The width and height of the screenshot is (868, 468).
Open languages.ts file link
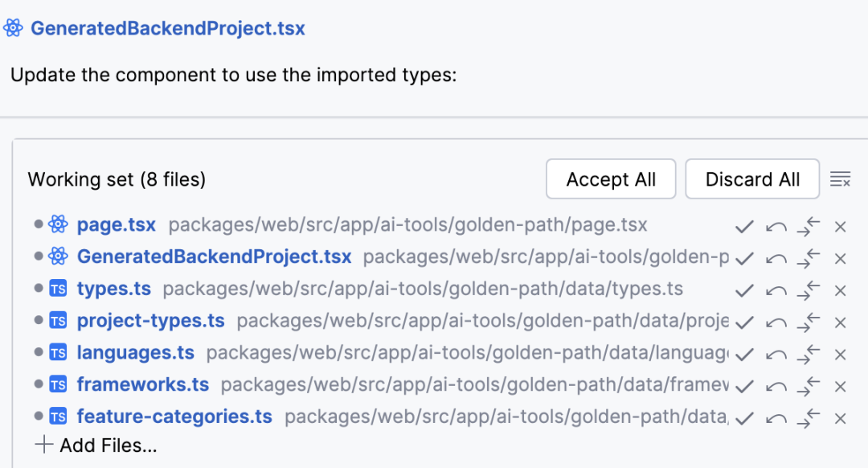pos(135,353)
